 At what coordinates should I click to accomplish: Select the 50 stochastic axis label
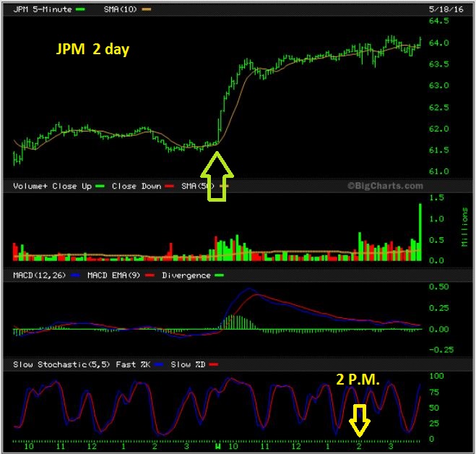(434, 408)
